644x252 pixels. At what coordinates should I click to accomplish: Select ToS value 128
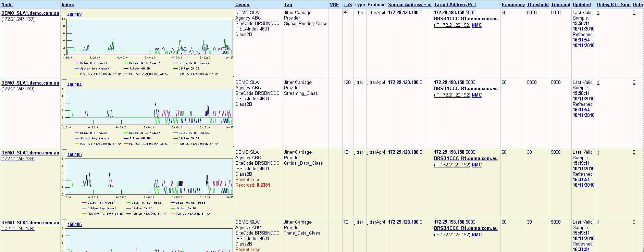tap(347, 82)
